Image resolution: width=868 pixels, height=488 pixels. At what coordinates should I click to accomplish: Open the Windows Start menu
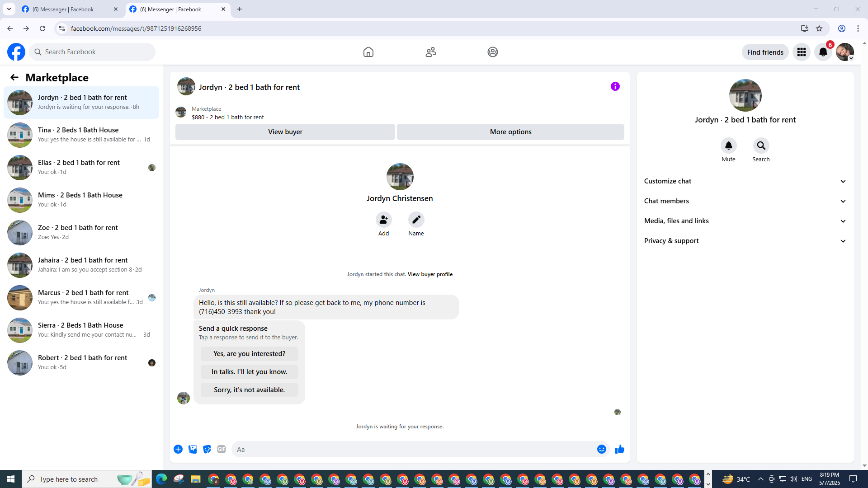(x=11, y=479)
